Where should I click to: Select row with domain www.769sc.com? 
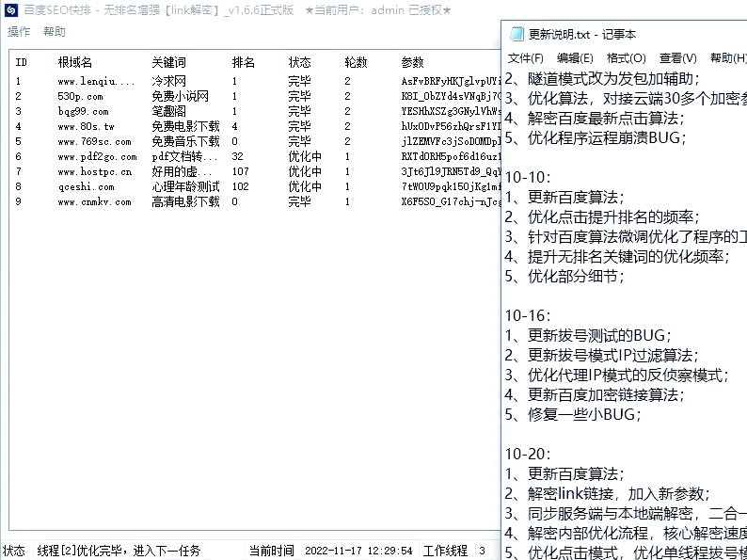[x=255, y=141]
